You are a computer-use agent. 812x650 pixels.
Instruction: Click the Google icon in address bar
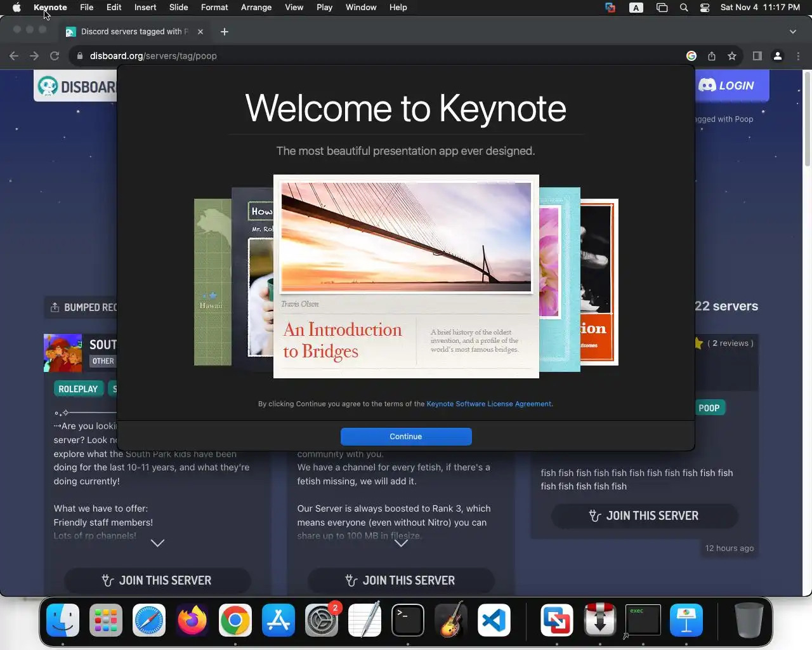691,56
